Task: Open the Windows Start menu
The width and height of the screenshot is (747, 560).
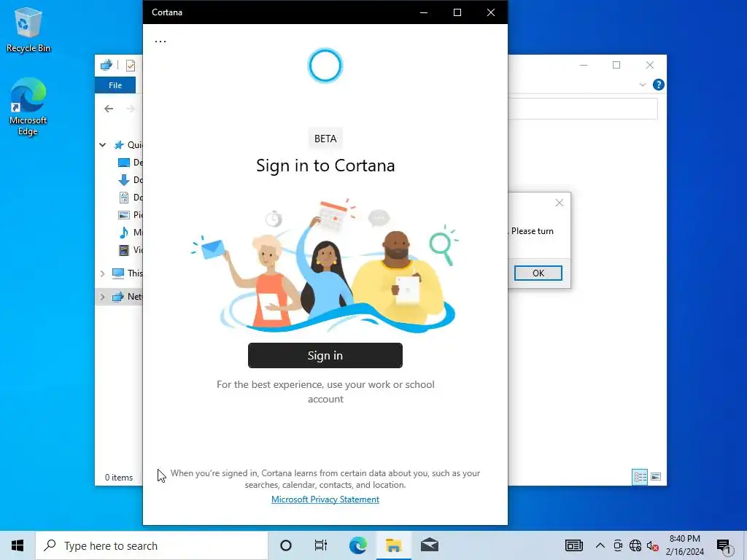Action: pos(18,545)
